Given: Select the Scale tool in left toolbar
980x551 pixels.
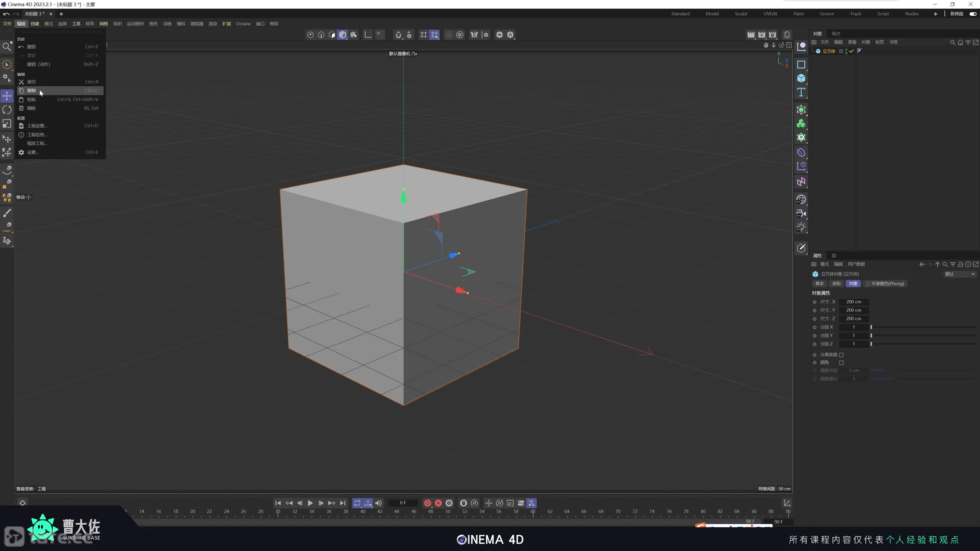Looking at the screenshot, I should pyautogui.click(x=7, y=124).
